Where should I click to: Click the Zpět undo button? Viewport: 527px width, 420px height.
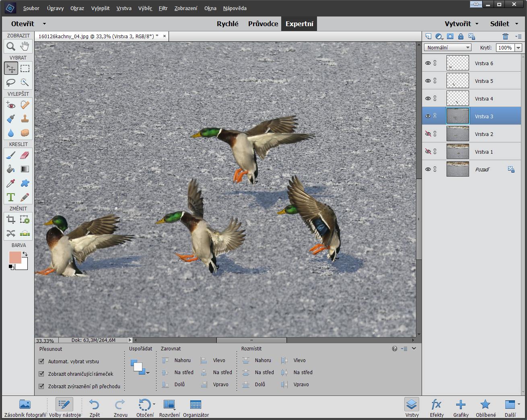click(95, 408)
